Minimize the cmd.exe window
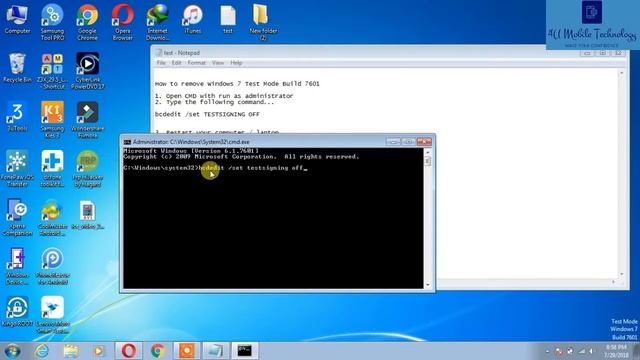This screenshot has height=360, width=640. [x=393, y=142]
